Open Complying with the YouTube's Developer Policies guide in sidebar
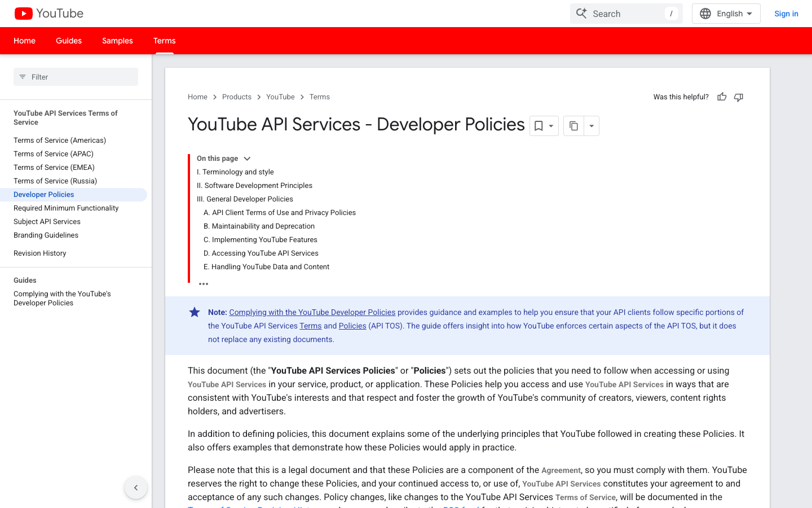 click(x=62, y=298)
